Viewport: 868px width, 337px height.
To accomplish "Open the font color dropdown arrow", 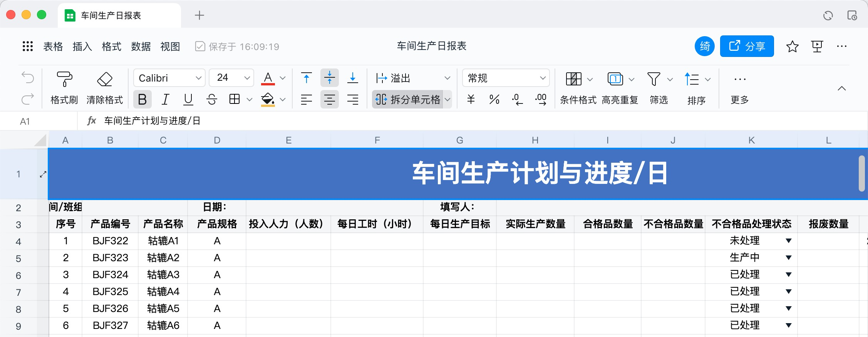I will coord(283,78).
